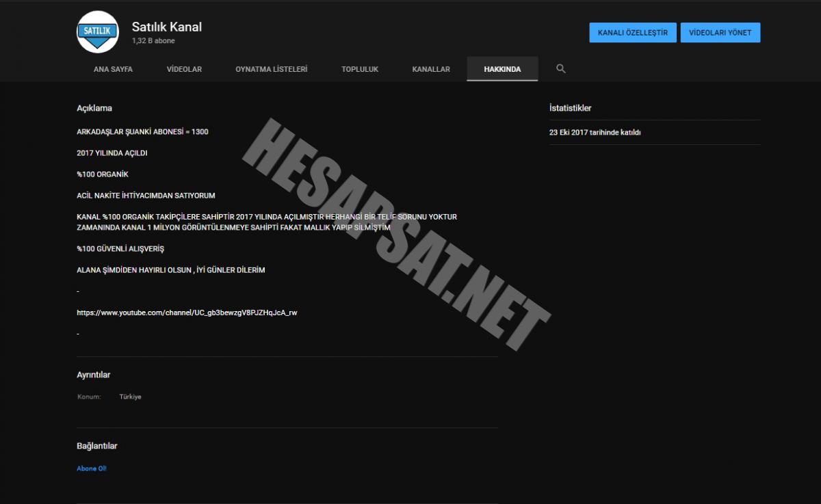This screenshot has height=504, width=821.
Task: Click the %100 ORGANİK line
Action: 103,174
